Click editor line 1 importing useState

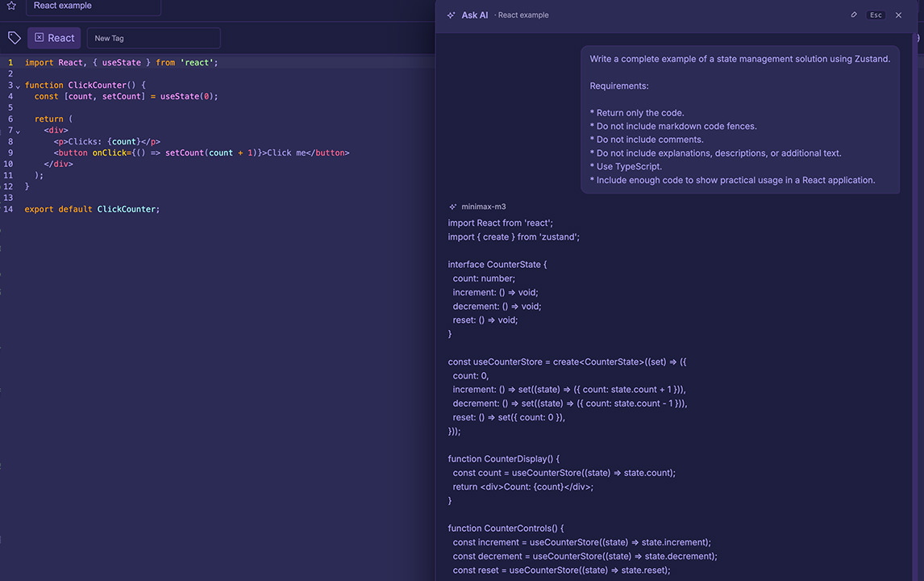pyautogui.click(x=122, y=62)
